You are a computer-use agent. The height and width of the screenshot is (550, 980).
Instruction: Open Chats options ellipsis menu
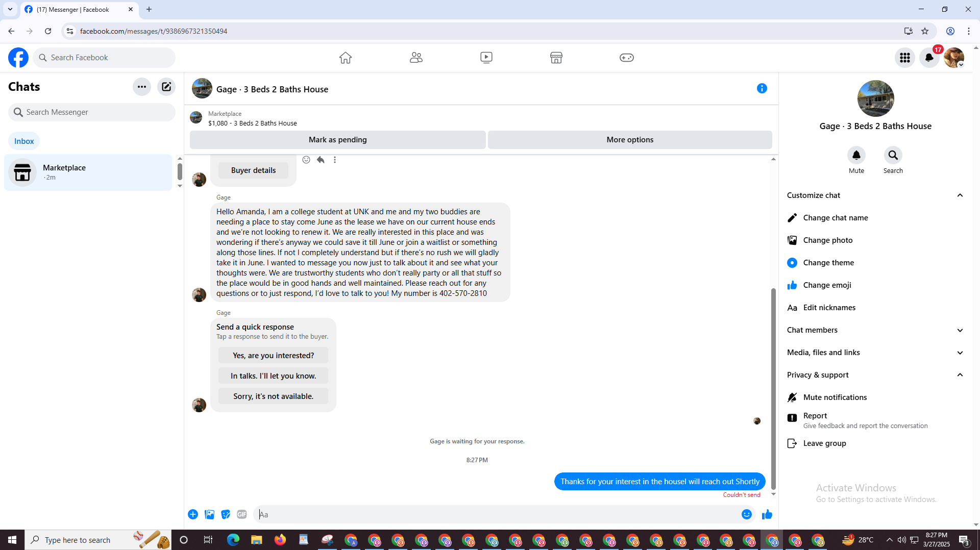[x=142, y=87]
